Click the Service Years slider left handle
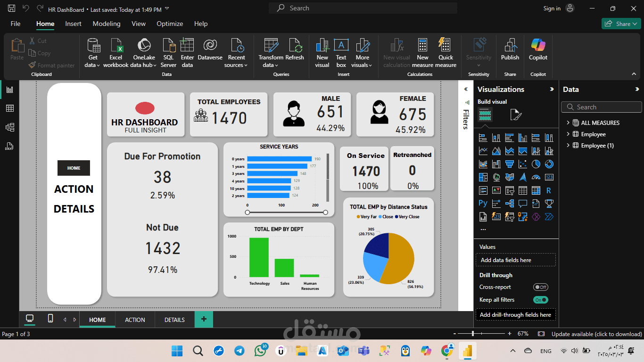This screenshot has height=362, width=644. pos(248,213)
